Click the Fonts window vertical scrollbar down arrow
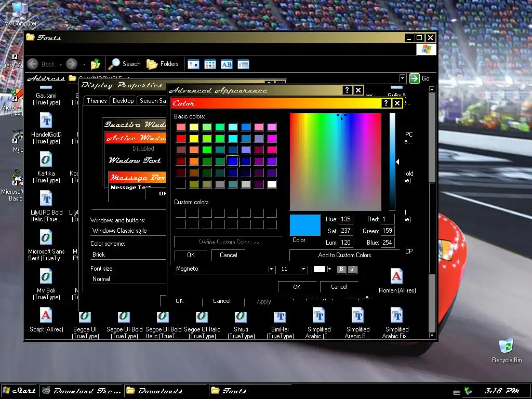This screenshot has height=399, width=532. (x=432, y=335)
